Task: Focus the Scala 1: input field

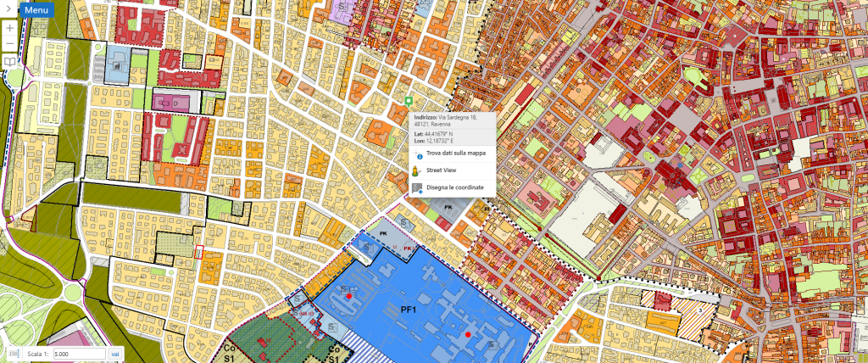Action: point(78,354)
